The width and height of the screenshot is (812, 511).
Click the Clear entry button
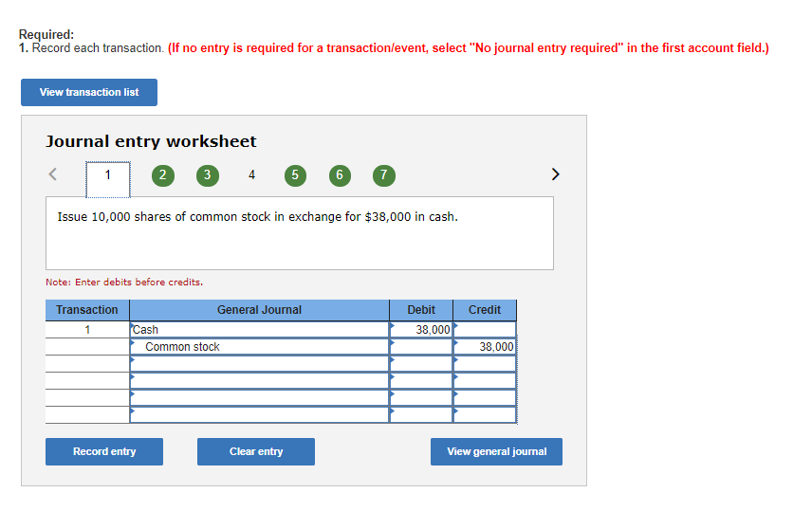click(256, 451)
